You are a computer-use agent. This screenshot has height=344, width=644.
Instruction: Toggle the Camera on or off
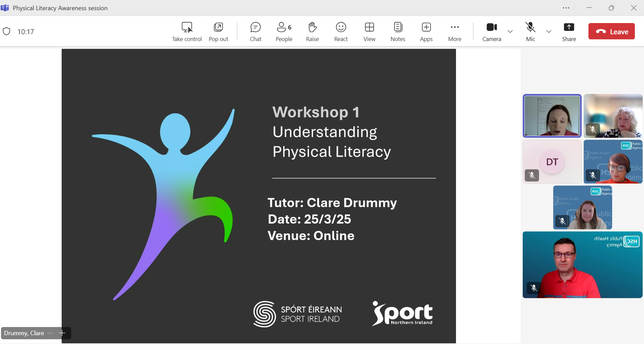[492, 32]
